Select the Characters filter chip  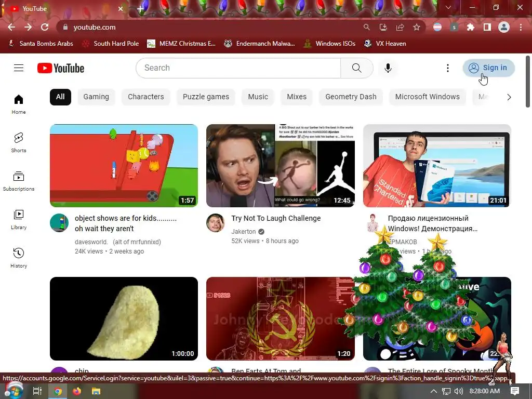coord(146,97)
